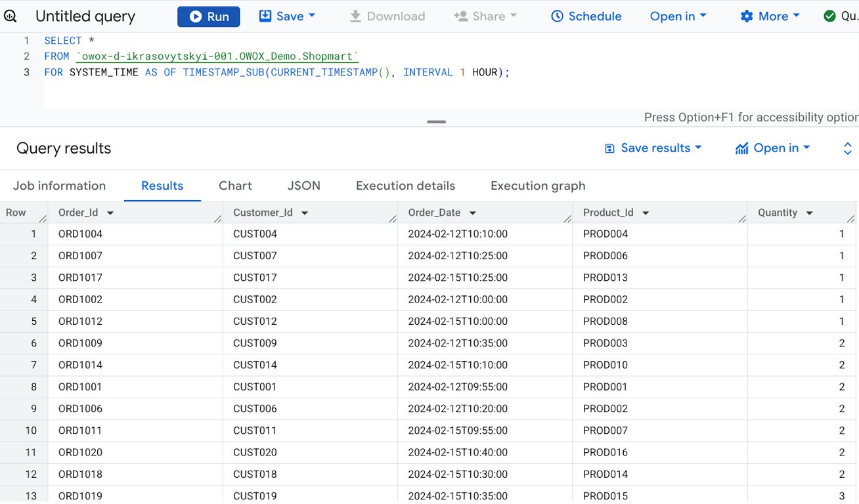
Task: Select cell PROD016
Action: click(660, 452)
